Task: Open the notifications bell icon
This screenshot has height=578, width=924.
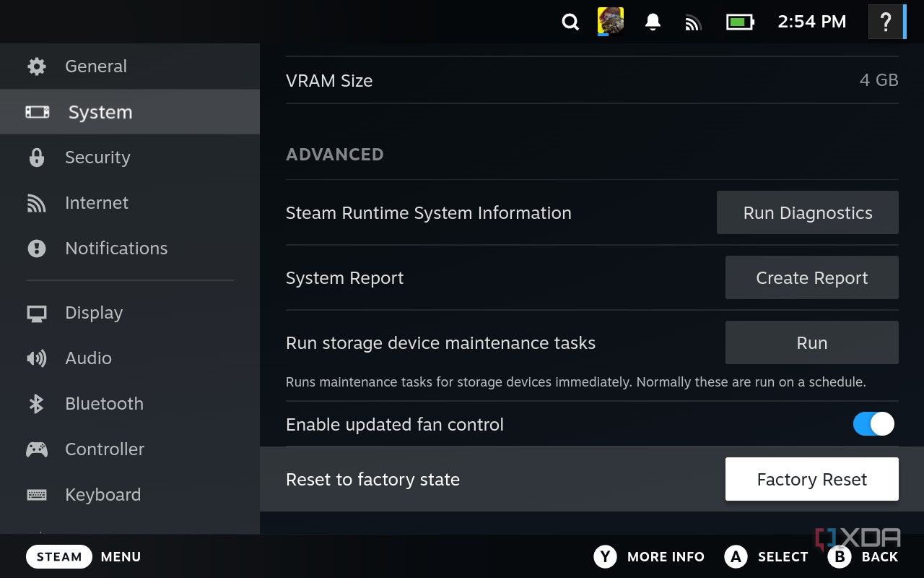Action: (x=652, y=22)
